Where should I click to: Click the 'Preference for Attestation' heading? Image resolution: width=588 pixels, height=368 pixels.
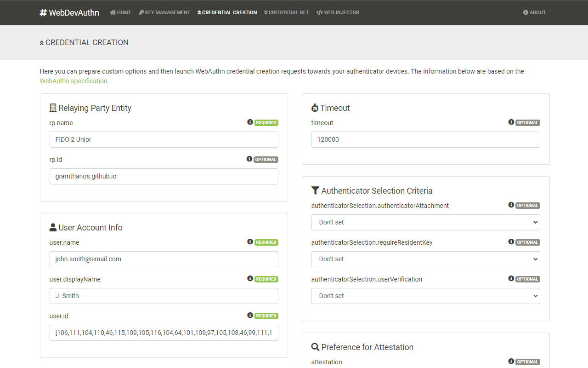point(367,347)
